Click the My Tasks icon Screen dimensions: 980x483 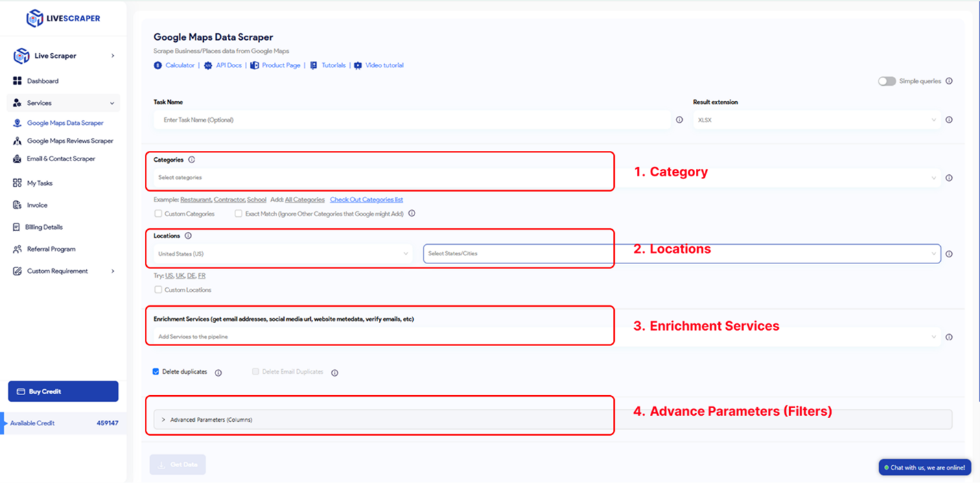[x=17, y=183]
